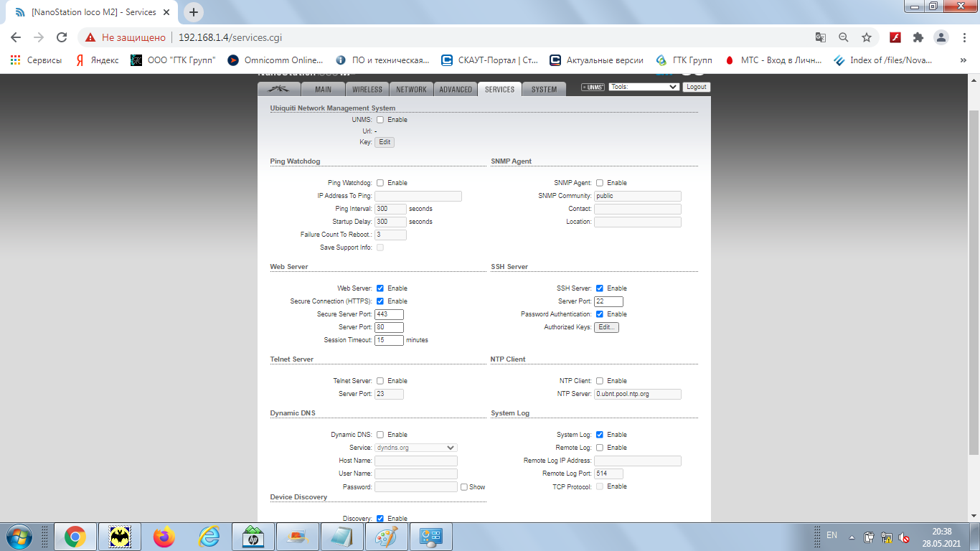Bookmark this page with the star icon
Image resolution: width=980 pixels, height=551 pixels.
867,37
